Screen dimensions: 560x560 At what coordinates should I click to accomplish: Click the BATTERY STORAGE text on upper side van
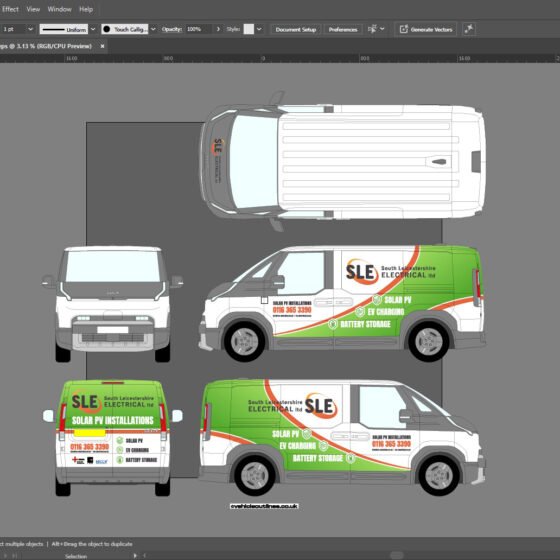click(x=365, y=324)
